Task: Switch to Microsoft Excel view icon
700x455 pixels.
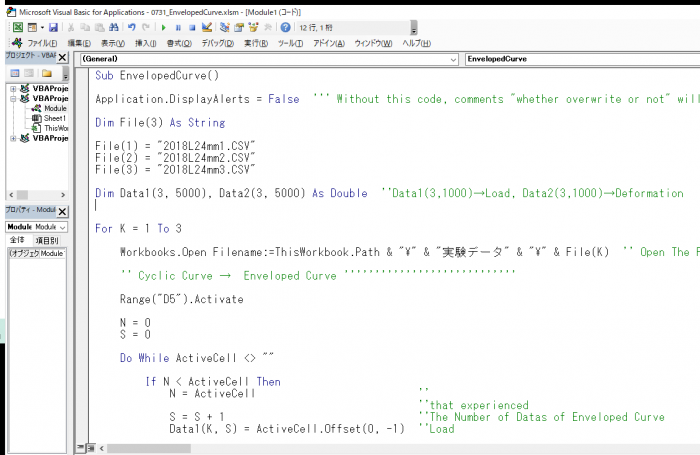Action: (18, 28)
